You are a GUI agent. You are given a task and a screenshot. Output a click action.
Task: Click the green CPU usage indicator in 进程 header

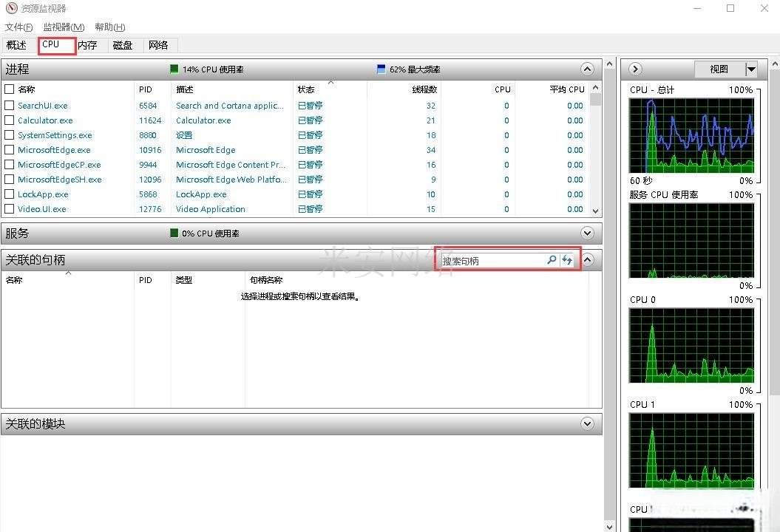174,69
